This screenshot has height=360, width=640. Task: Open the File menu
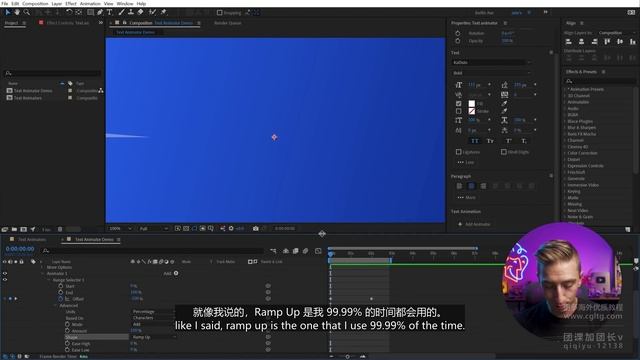(5, 3)
